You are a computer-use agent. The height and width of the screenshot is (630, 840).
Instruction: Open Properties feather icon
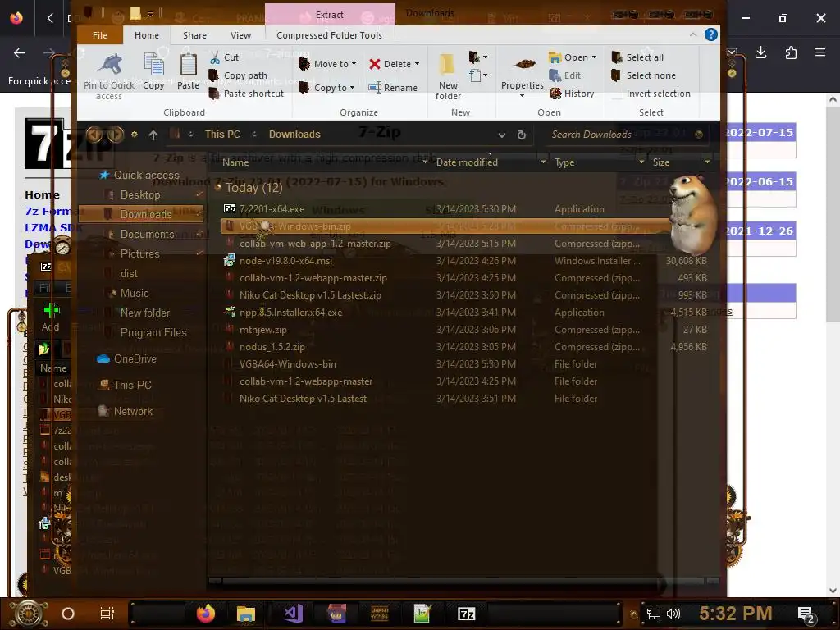(523, 64)
